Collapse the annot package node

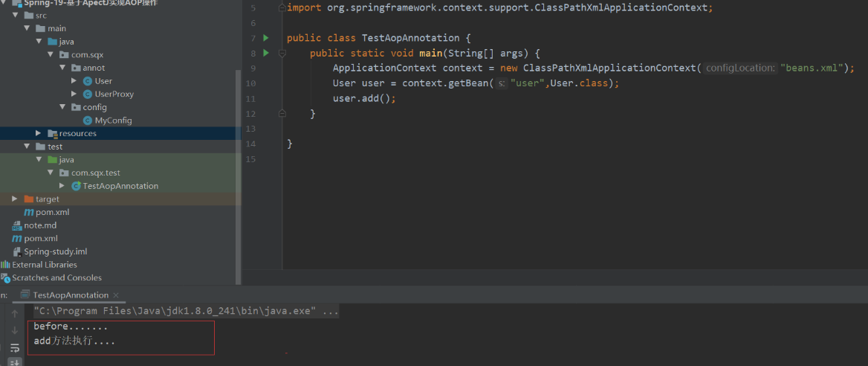point(62,68)
